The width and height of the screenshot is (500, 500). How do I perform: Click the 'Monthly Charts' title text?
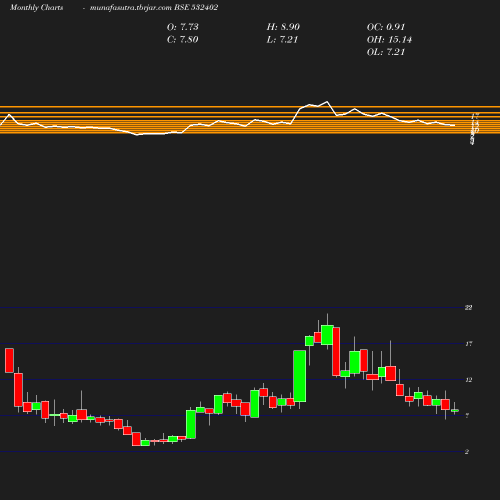coord(37,8)
